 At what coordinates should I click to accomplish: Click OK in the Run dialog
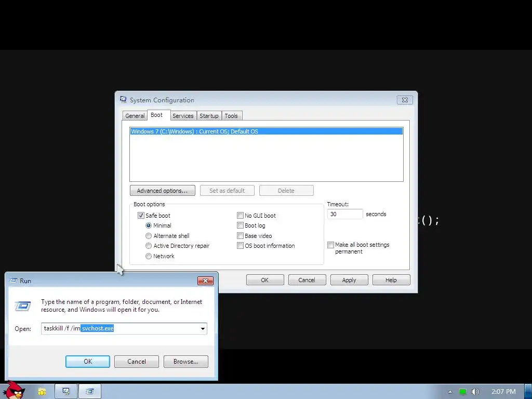[x=87, y=362]
